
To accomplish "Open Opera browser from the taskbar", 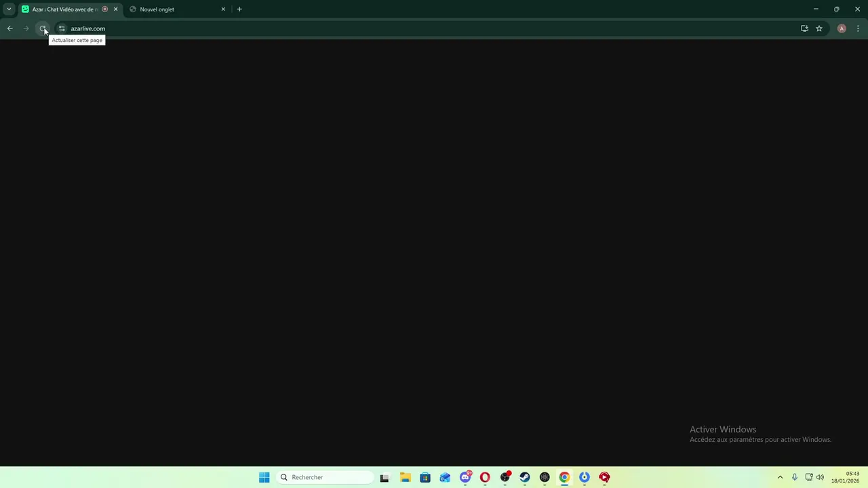I will coord(485,477).
